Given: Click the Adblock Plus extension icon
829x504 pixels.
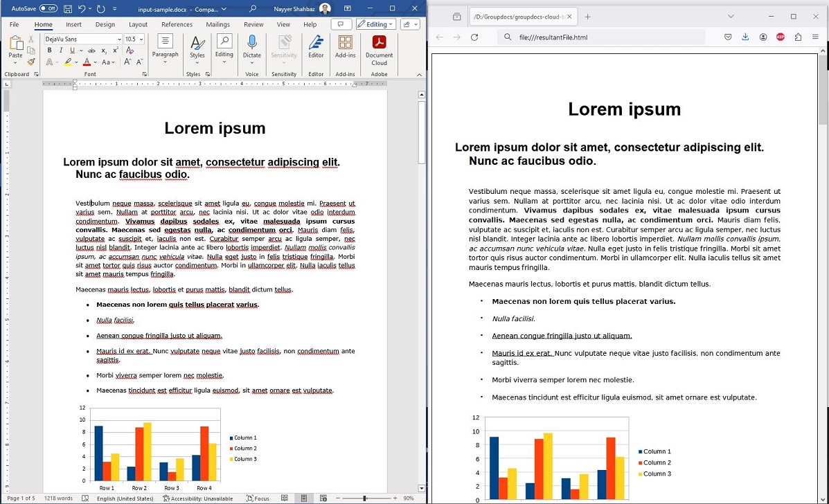Looking at the screenshot, I should [781, 37].
